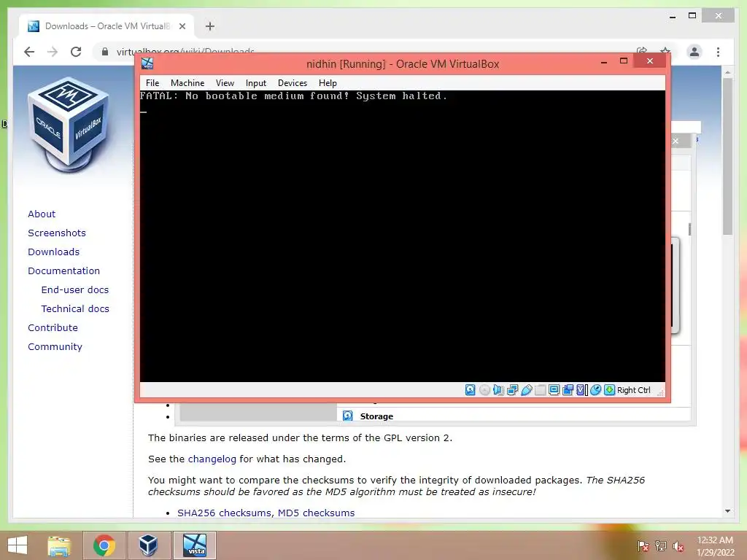747x560 pixels.
Task: Click the webpage vertical scrollbar thumb
Action: [727, 156]
